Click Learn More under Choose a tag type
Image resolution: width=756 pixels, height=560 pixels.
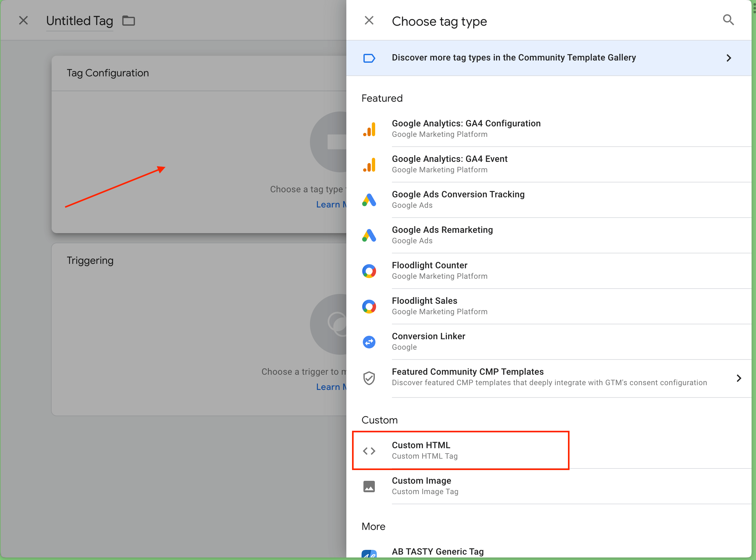point(331,204)
